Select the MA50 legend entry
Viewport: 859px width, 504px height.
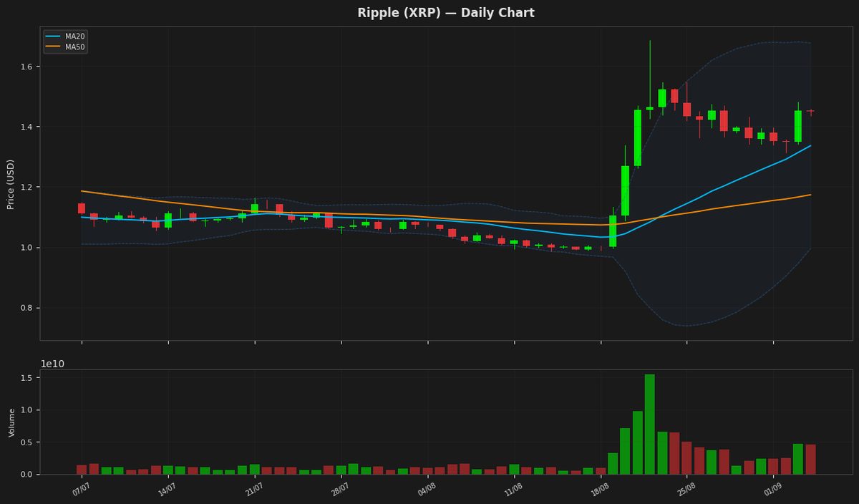click(x=64, y=47)
